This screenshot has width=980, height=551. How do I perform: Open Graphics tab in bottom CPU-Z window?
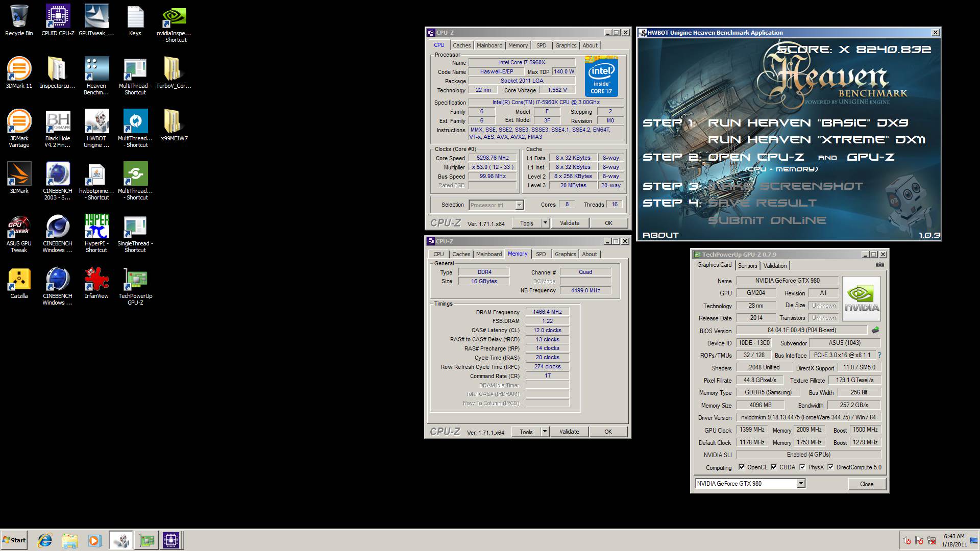pyautogui.click(x=565, y=254)
